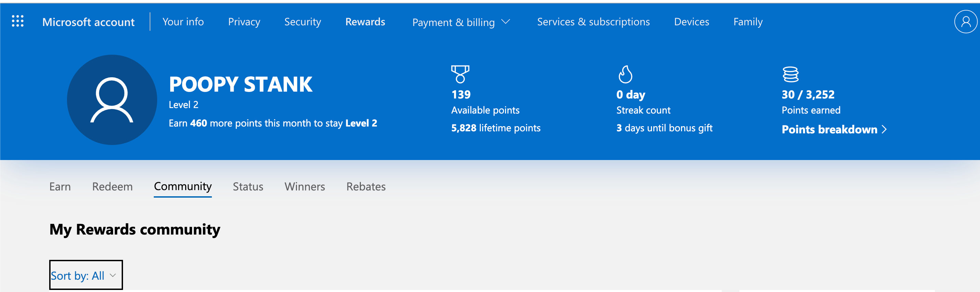The height and width of the screenshot is (292, 980).
Task: Click the My Rewards community heading
Action: [135, 230]
